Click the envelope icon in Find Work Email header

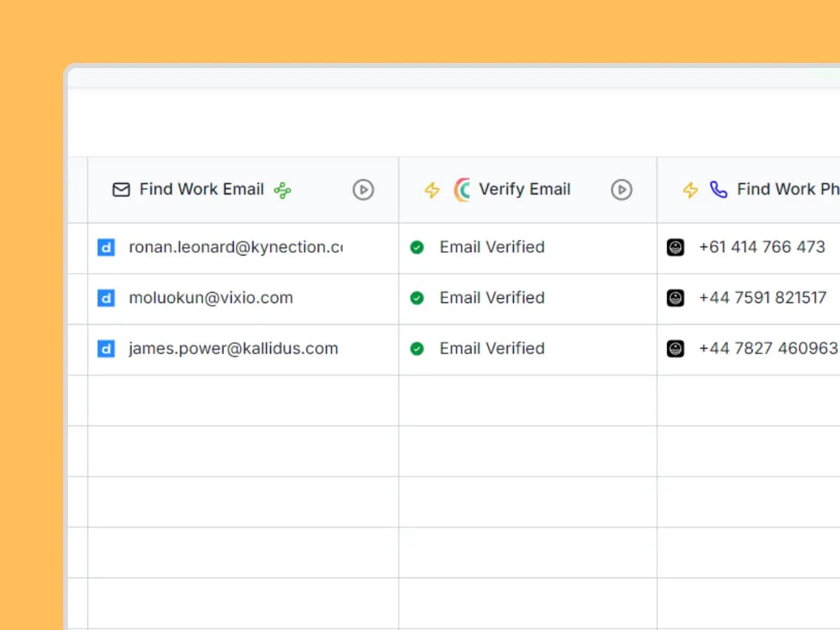(122, 189)
